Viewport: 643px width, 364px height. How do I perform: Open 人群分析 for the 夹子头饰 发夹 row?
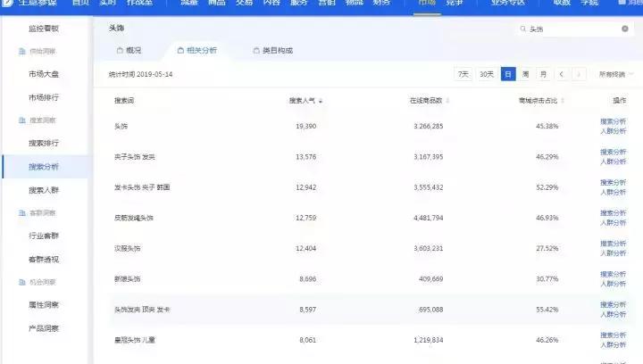613,161
